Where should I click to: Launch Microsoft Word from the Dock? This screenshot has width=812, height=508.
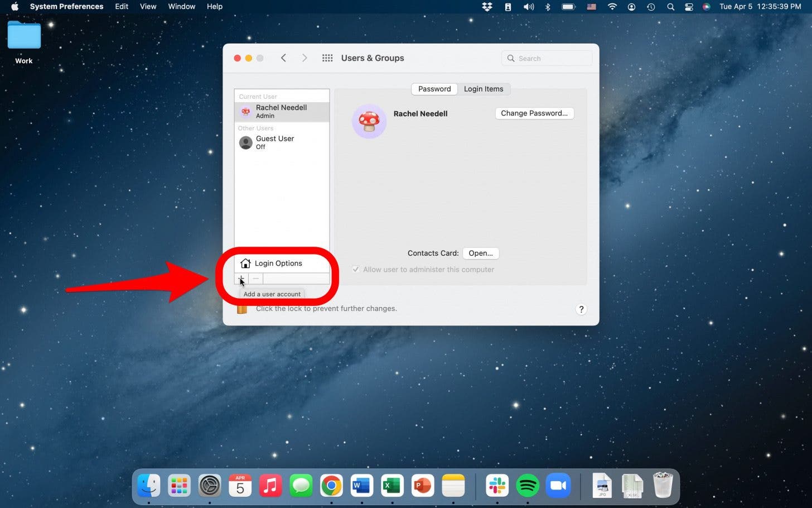(x=361, y=486)
